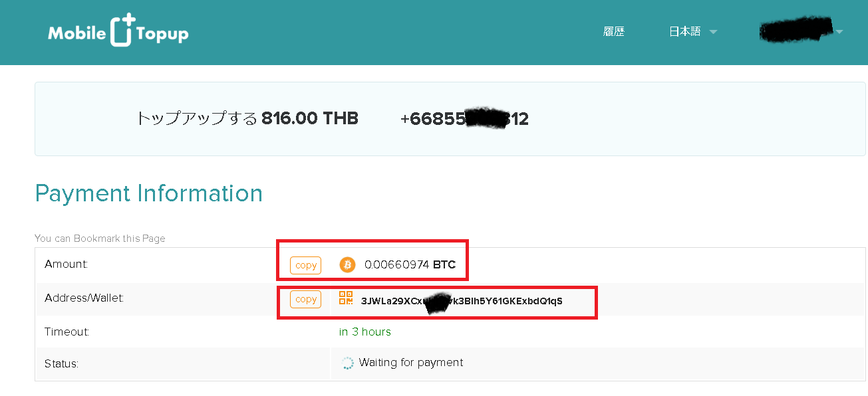Select the 0.00660974 BTC amount text
The image size is (868, 396).
click(x=410, y=264)
